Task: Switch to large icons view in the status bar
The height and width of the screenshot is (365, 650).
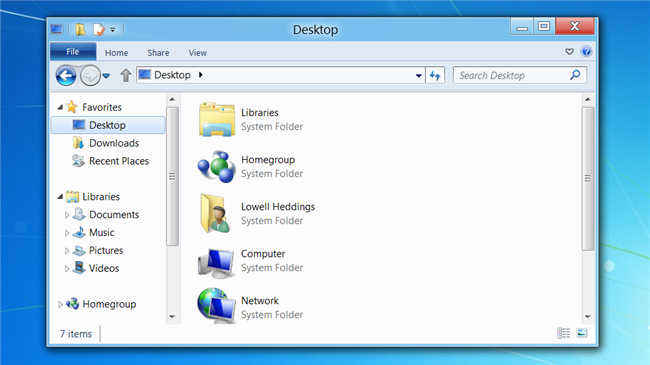Action: (582, 333)
